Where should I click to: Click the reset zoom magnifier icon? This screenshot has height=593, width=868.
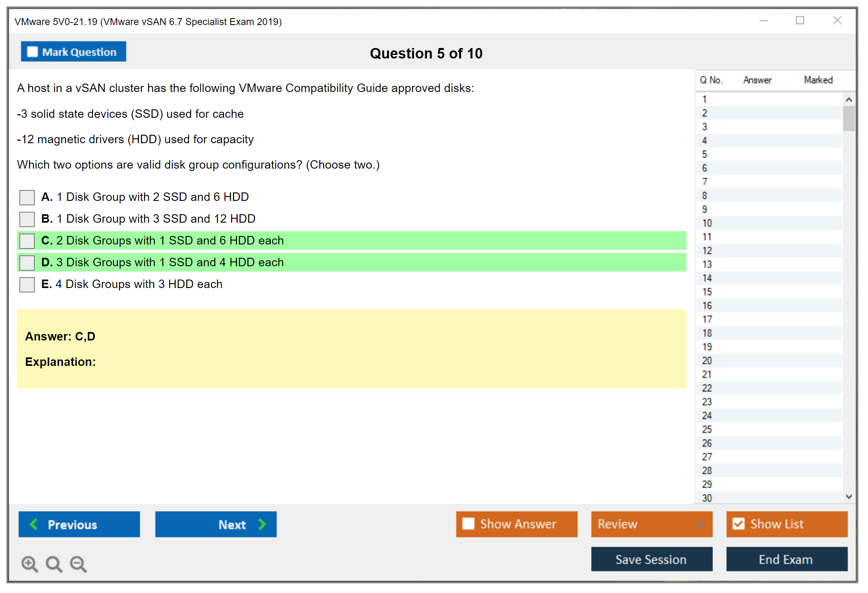[54, 564]
